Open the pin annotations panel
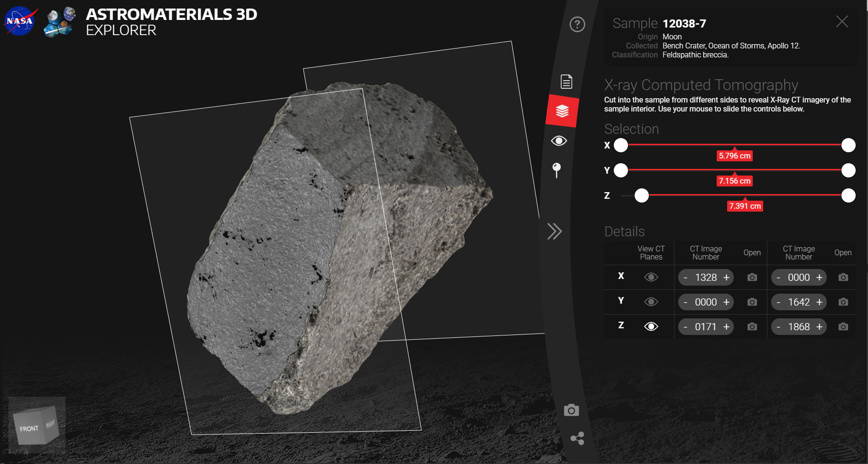The width and height of the screenshot is (868, 464). pyautogui.click(x=557, y=170)
